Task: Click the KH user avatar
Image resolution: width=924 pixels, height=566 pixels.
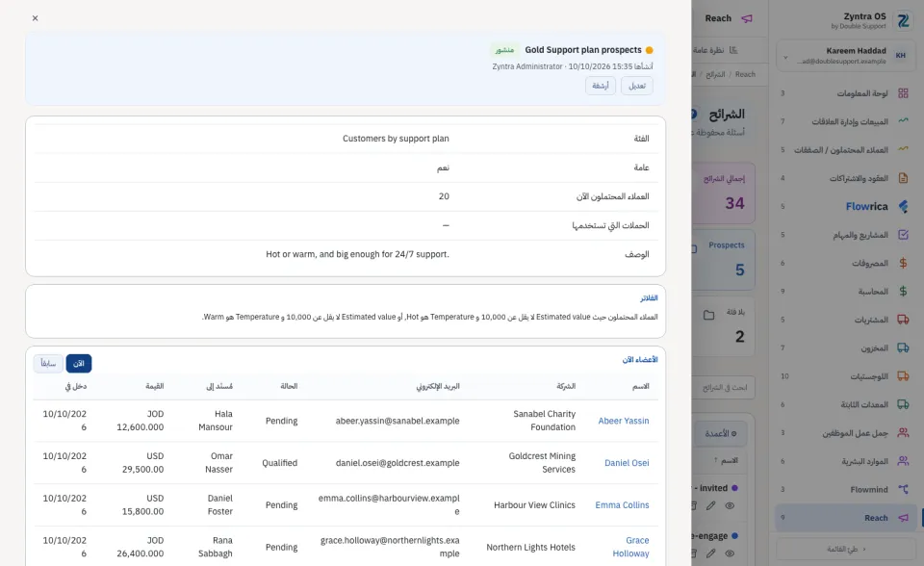Action: coord(901,56)
